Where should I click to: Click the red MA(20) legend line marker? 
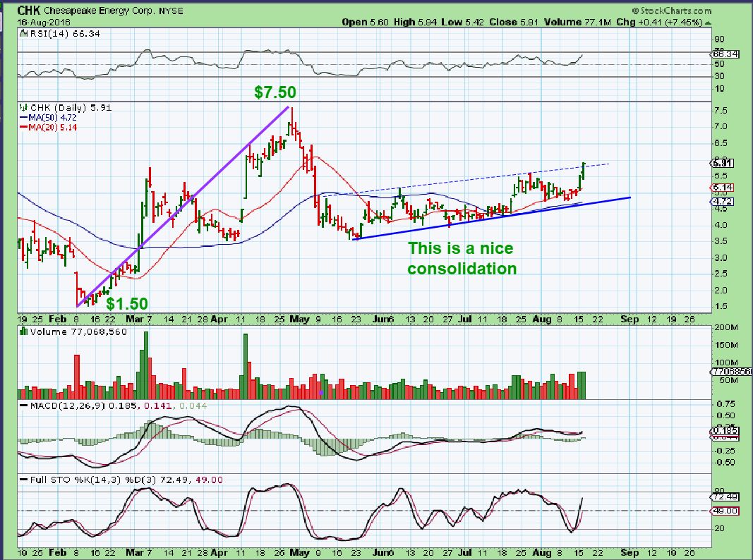[x=23, y=127]
